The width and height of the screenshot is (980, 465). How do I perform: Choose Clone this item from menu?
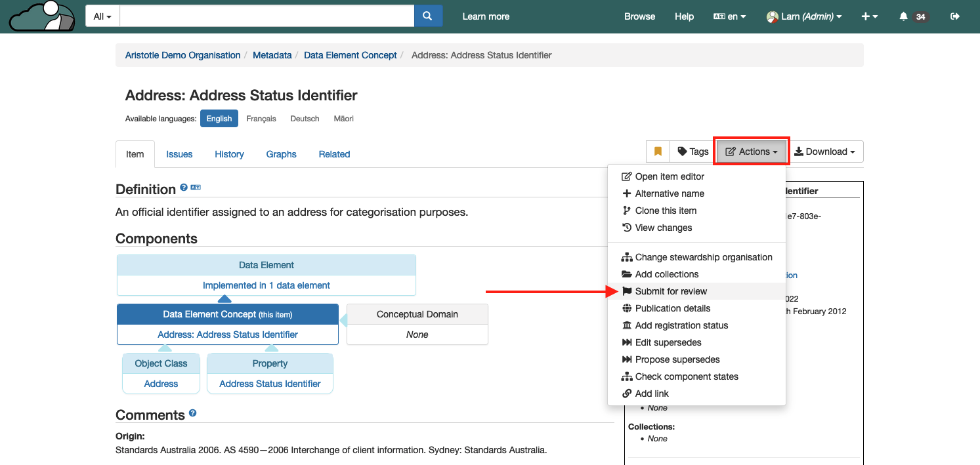pos(666,211)
